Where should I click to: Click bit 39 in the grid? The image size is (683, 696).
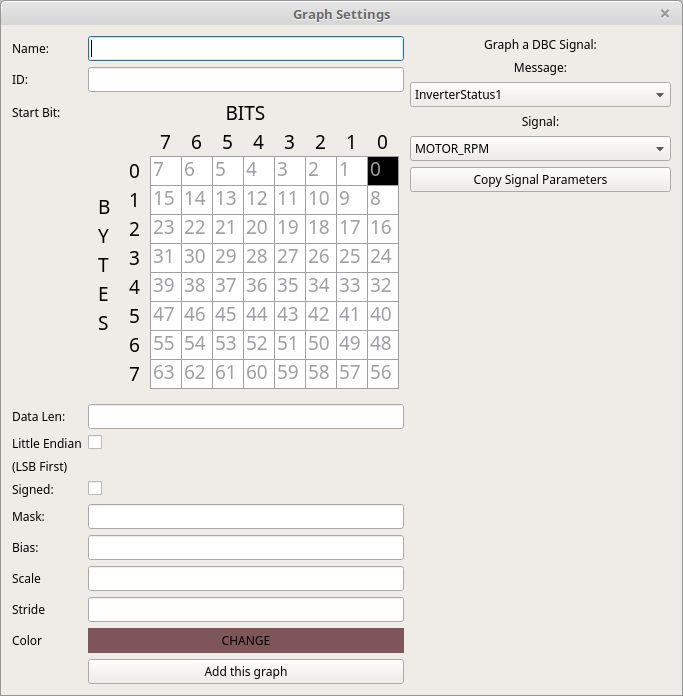[166, 287]
